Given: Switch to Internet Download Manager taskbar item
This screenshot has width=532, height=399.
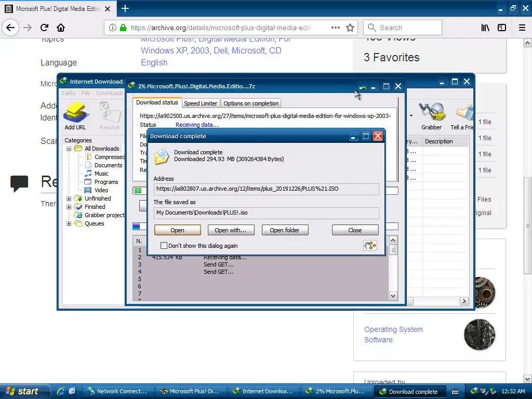Looking at the screenshot, I should pyautogui.click(x=263, y=392).
